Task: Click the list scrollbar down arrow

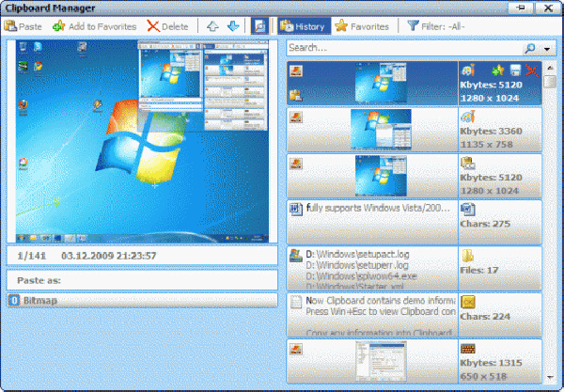Action: 550,377
